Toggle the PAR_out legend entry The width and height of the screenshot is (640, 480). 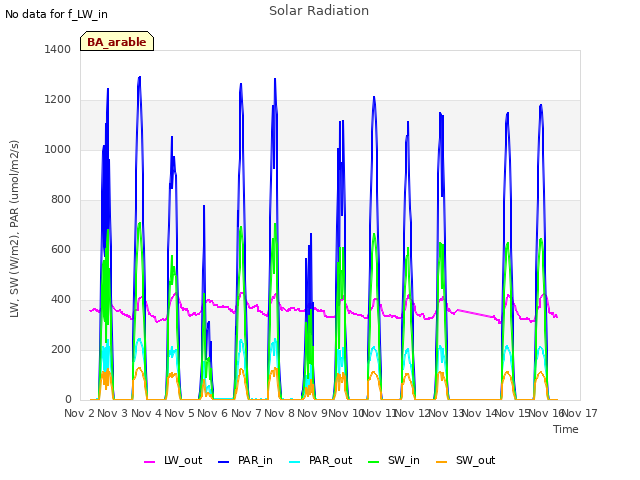[x=320, y=460]
